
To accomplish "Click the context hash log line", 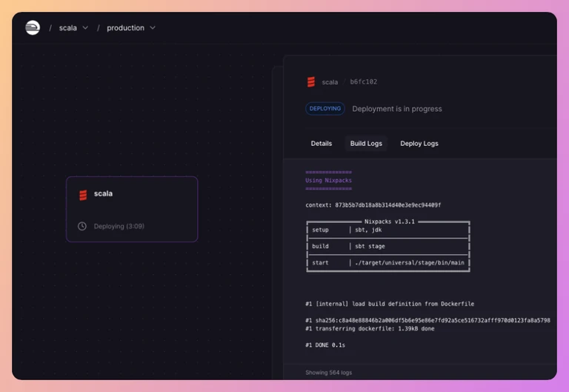I will 373,205.
